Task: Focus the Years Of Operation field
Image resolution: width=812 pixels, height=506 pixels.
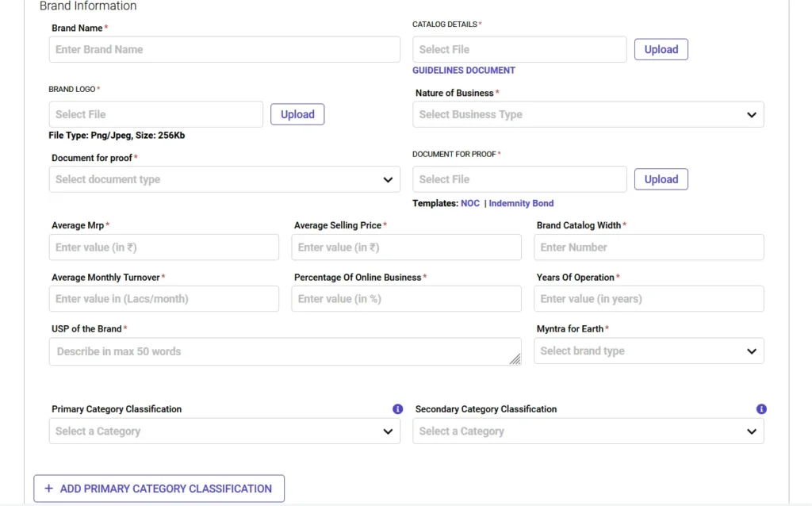Action: coord(648,299)
